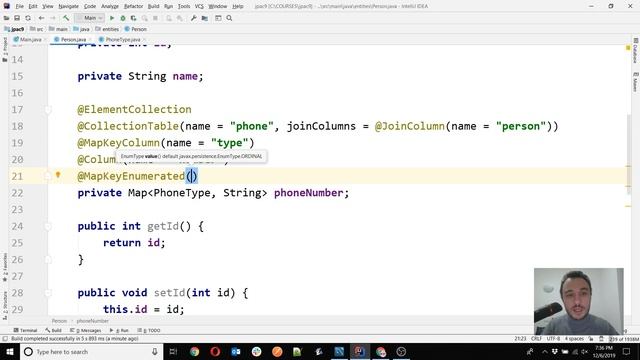Open the Favorites tool window on left edge
Viewport: 640px width, 360px height.
click(4, 267)
